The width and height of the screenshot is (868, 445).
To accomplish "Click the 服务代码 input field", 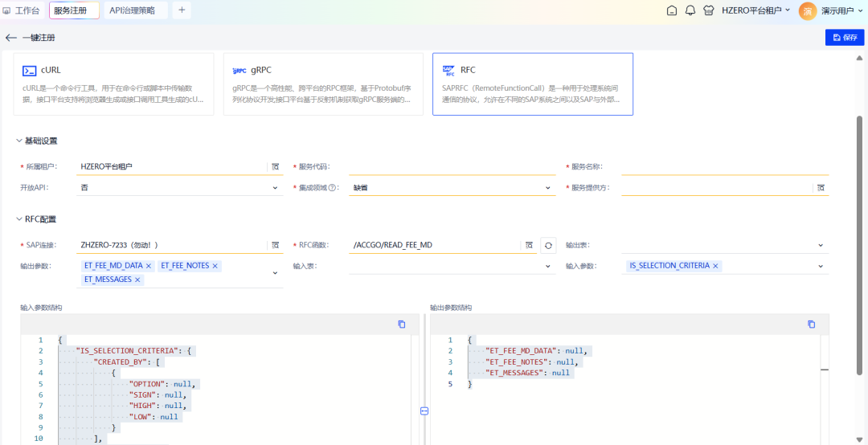I will click(x=452, y=166).
